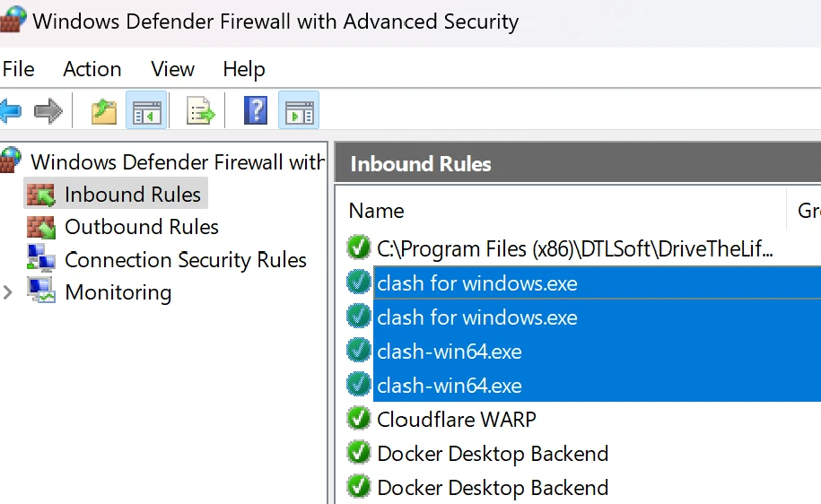Click the Back arrow toolbar icon
Image resolution: width=821 pixels, height=504 pixels.
11,111
